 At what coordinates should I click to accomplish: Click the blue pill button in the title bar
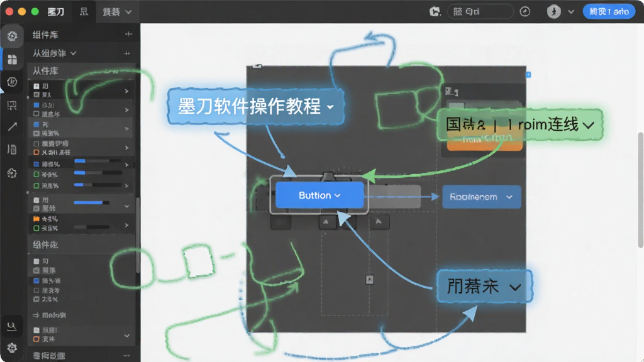click(609, 11)
